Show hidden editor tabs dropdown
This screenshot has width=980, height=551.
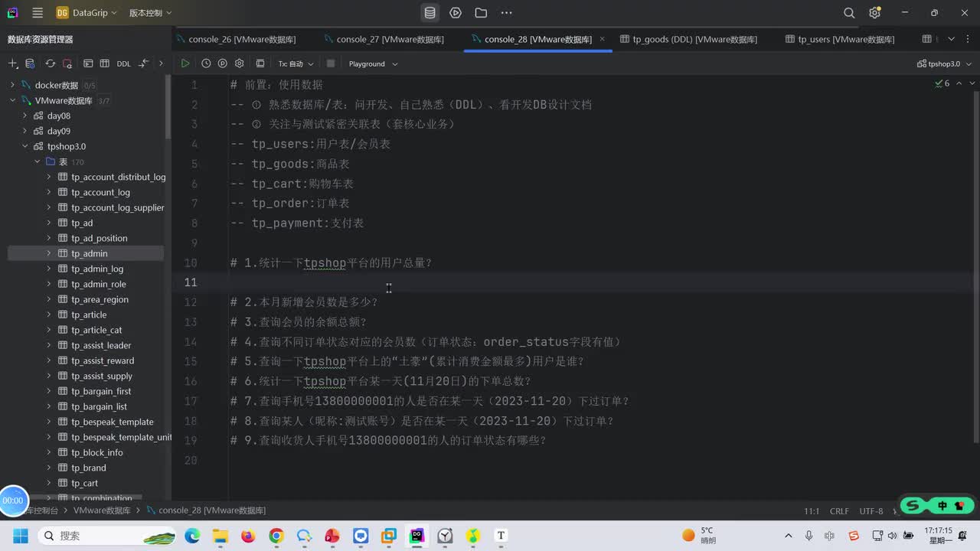tap(952, 39)
